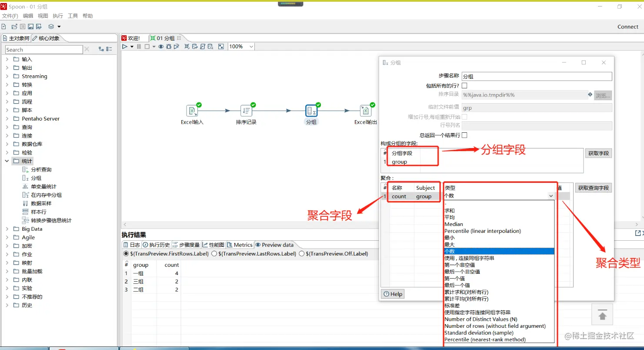Click the New file icon in main toolbar
The height and width of the screenshot is (350, 644).
point(4,27)
